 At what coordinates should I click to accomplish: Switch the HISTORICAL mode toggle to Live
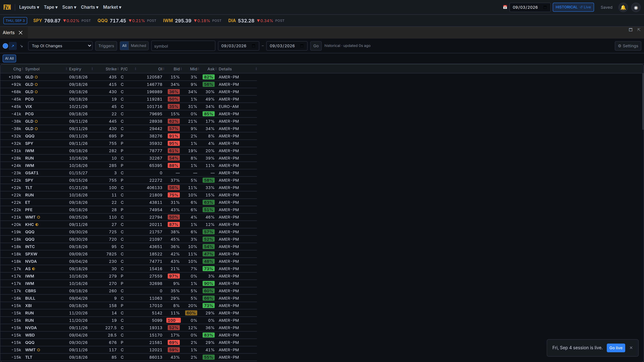coord(585,7)
